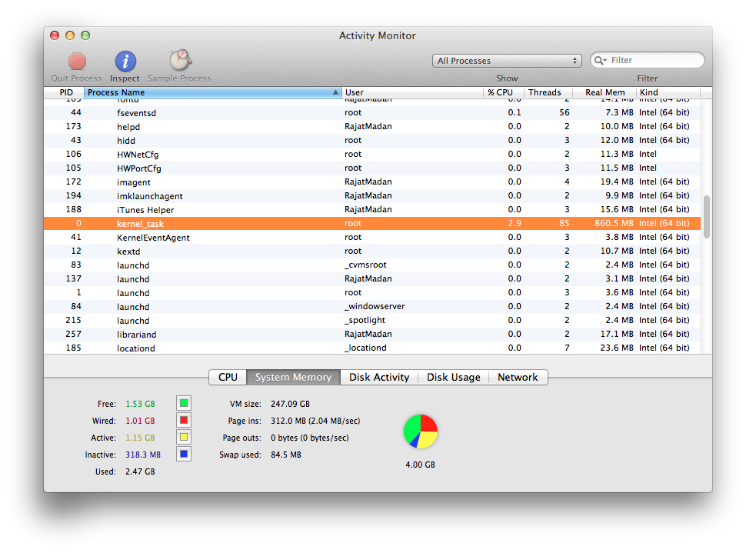
Task: Click the Sample Process icon
Action: tap(180, 60)
